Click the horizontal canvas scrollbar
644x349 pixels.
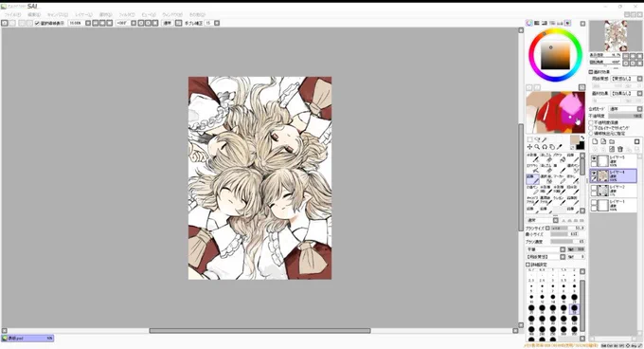259,330
